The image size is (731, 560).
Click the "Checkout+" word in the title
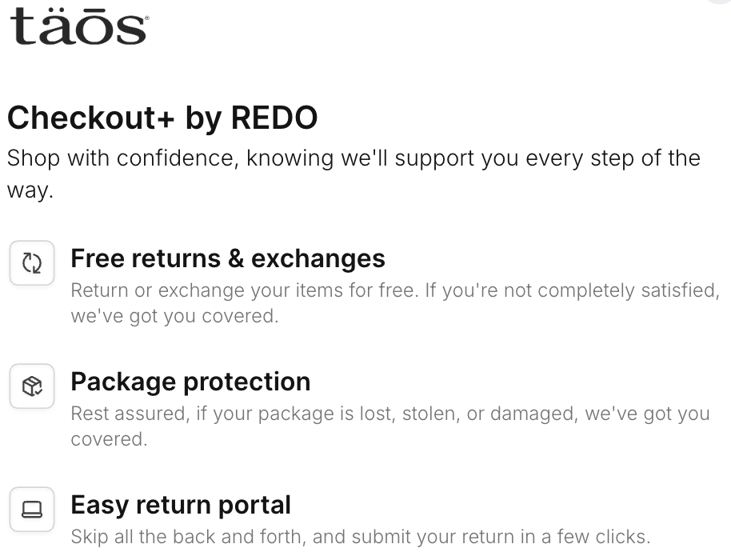tap(91, 118)
